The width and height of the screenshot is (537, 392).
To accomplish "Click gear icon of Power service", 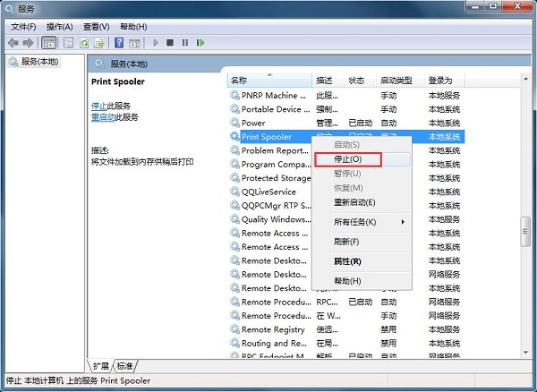I will 234,123.
